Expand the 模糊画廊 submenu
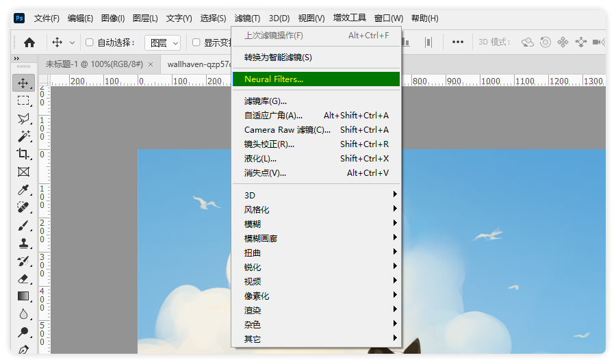616x364 pixels. point(316,238)
